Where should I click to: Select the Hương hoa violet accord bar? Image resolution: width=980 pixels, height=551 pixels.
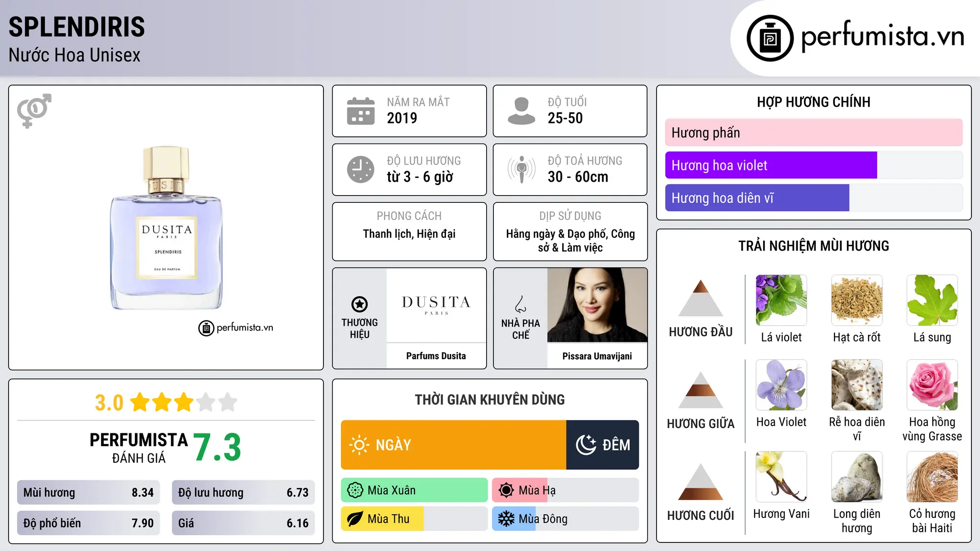[813, 165]
